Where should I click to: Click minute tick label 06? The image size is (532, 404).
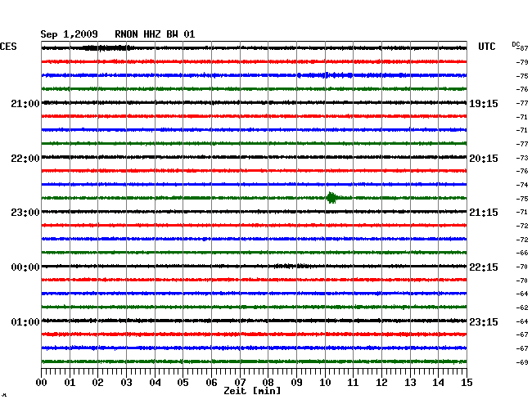pyautogui.click(x=211, y=383)
